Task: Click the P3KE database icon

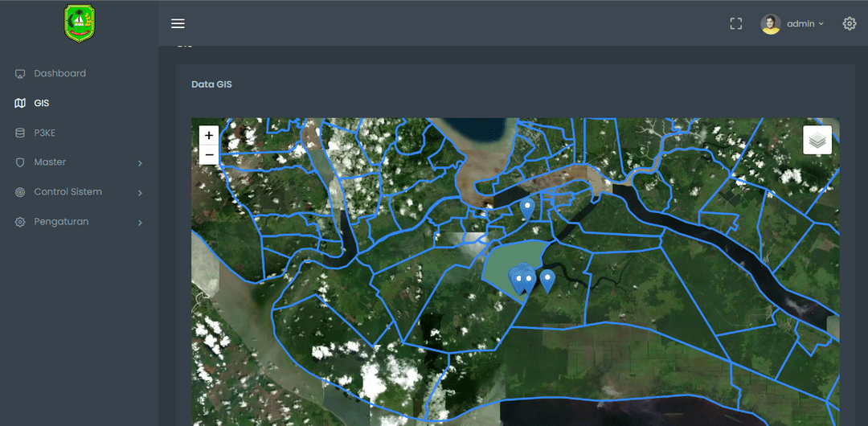Action: (x=20, y=133)
